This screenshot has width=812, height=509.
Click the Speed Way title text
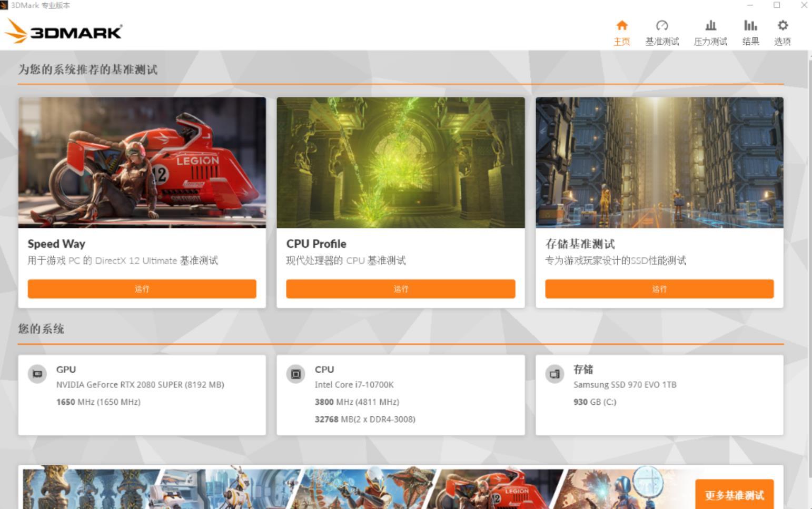point(56,244)
